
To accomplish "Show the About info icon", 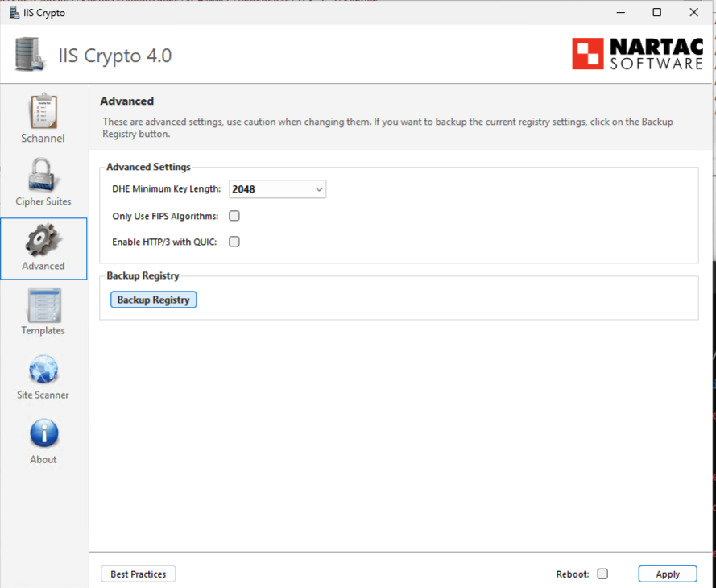I will click(x=43, y=433).
